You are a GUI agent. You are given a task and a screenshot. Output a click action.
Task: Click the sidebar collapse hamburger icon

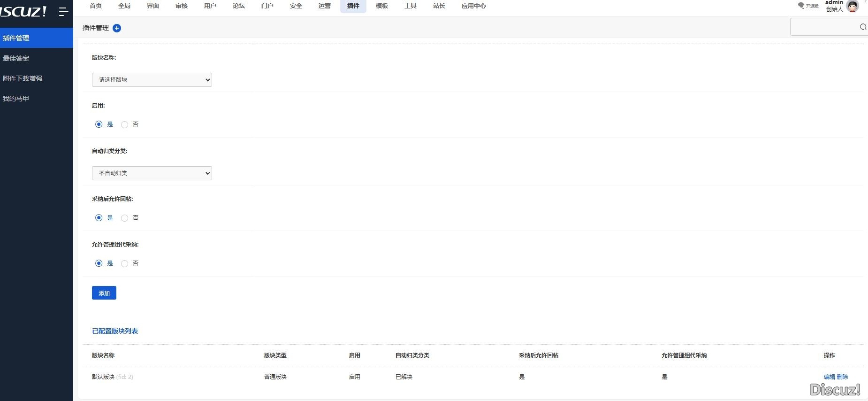(63, 12)
